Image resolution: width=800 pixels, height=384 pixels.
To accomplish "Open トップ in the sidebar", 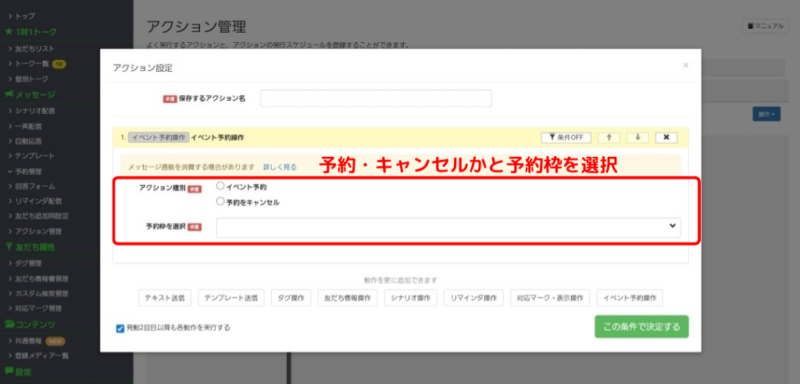I will (x=25, y=16).
